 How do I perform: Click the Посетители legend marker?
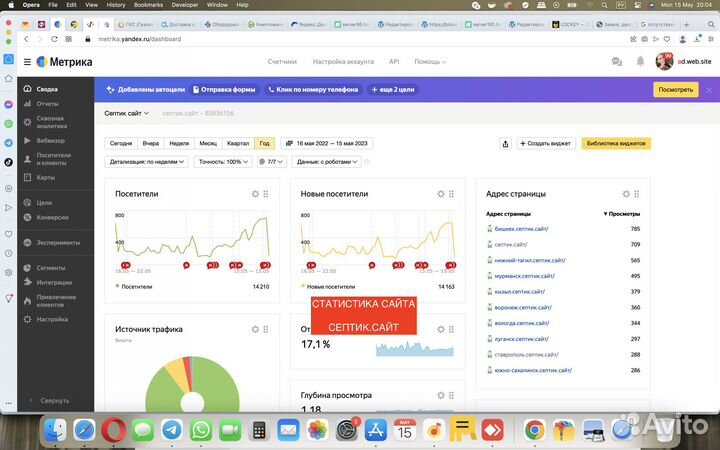118,286
